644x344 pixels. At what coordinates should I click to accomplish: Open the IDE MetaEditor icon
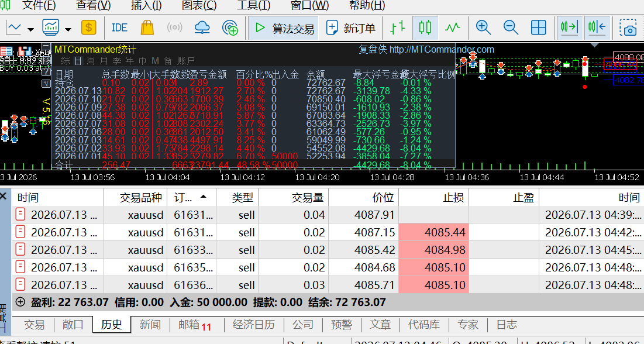[x=119, y=28]
